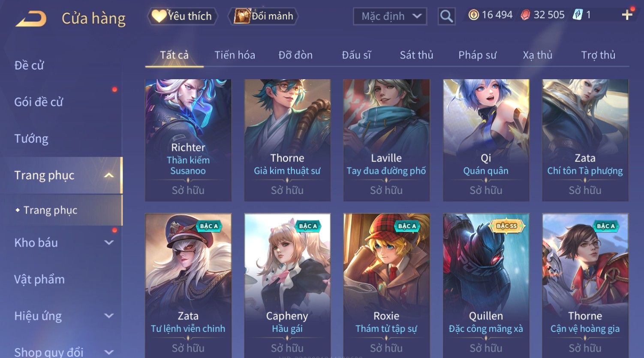Go to Gói đề cử sidebar item
Image resolution: width=644 pixels, height=358 pixels.
pyautogui.click(x=39, y=102)
